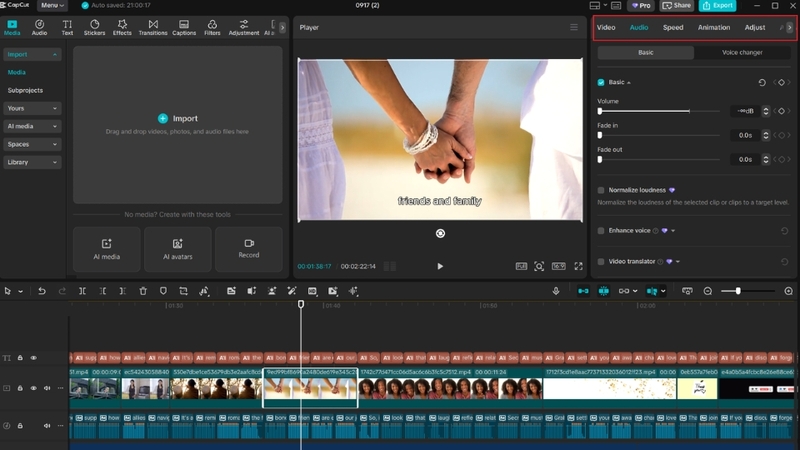Viewport: 800px width, 450px height.
Task: Play the video in the player
Action: coord(440,266)
